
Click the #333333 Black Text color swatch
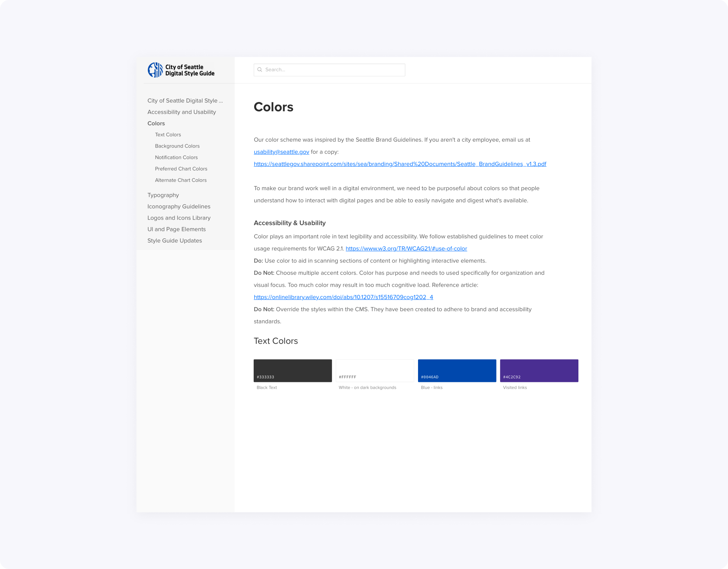pos(293,370)
